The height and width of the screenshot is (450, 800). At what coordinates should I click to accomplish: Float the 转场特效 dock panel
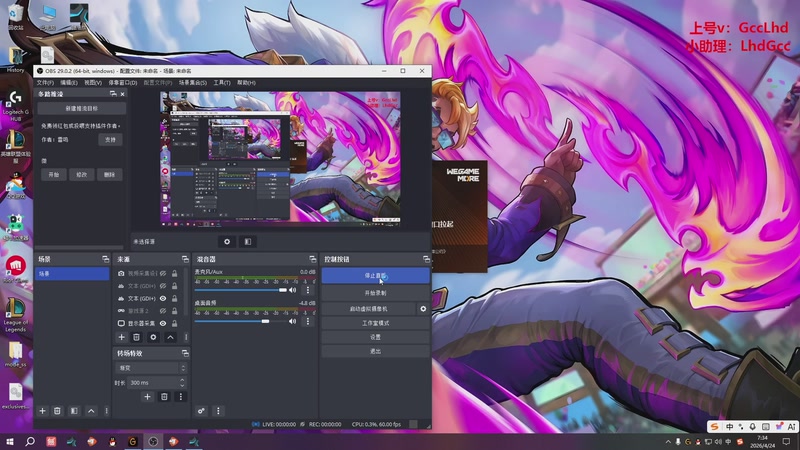[185, 353]
